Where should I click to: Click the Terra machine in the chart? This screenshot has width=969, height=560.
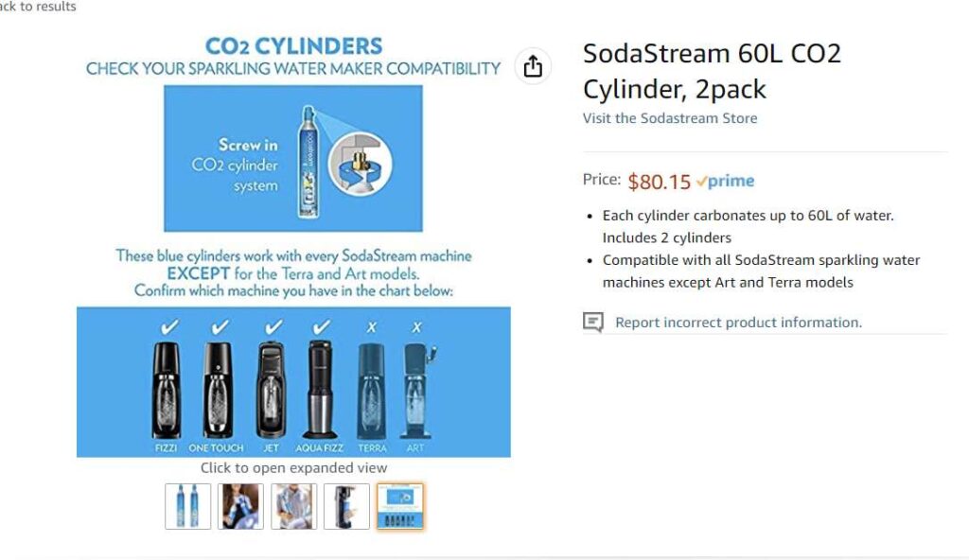372,391
